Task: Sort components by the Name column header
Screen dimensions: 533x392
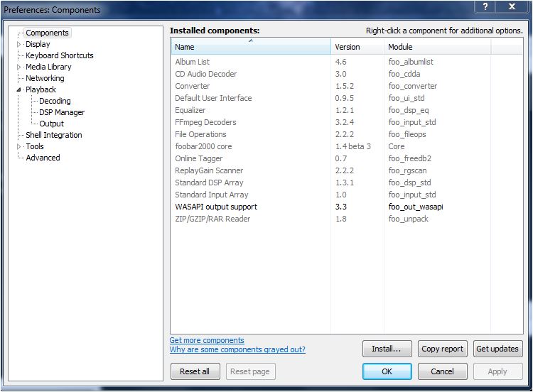Action: pyautogui.click(x=250, y=47)
